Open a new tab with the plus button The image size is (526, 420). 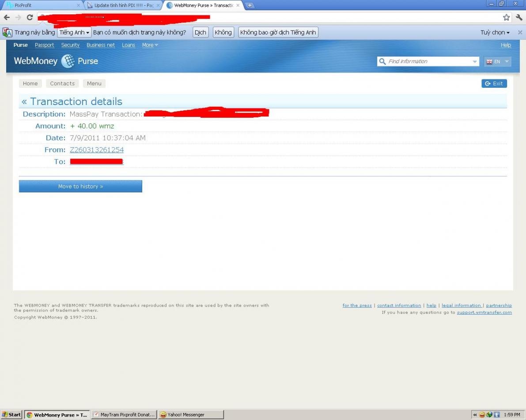pyautogui.click(x=250, y=5)
